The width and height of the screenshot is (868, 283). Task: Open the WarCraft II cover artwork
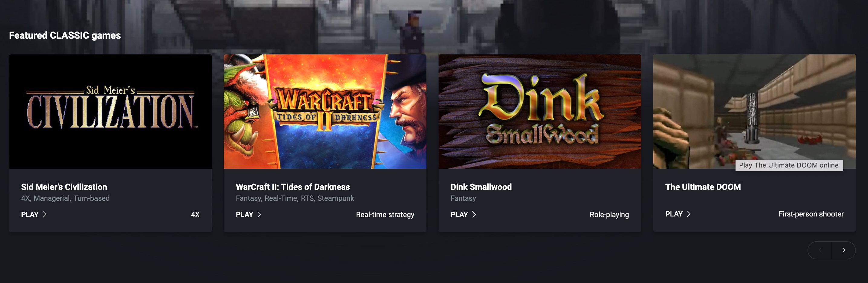pos(325,111)
